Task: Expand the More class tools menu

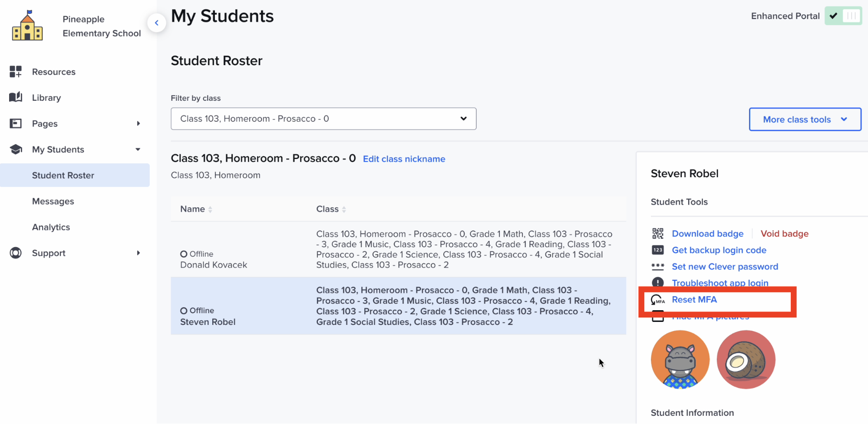Action: pos(804,119)
